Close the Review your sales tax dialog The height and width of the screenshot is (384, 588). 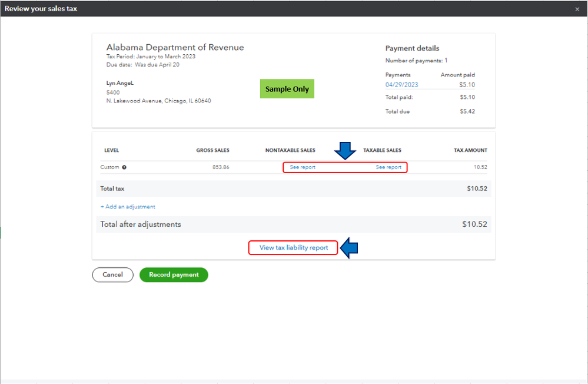pyautogui.click(x=577, y=9)
